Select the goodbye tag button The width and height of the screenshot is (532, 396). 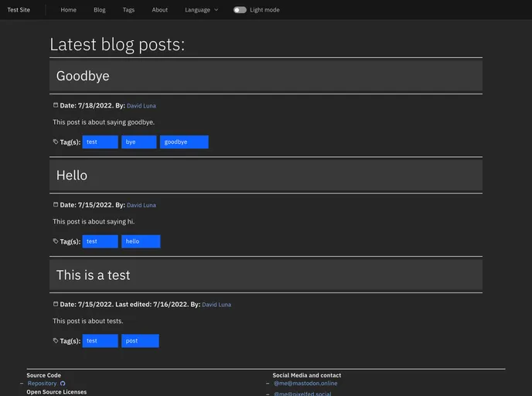184,142
